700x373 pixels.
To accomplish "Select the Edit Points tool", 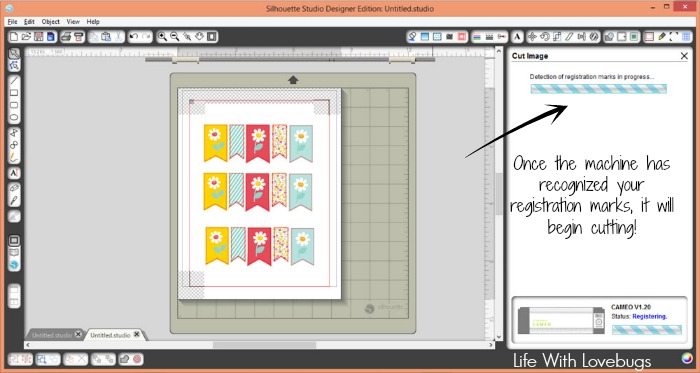I will point(14,66).
